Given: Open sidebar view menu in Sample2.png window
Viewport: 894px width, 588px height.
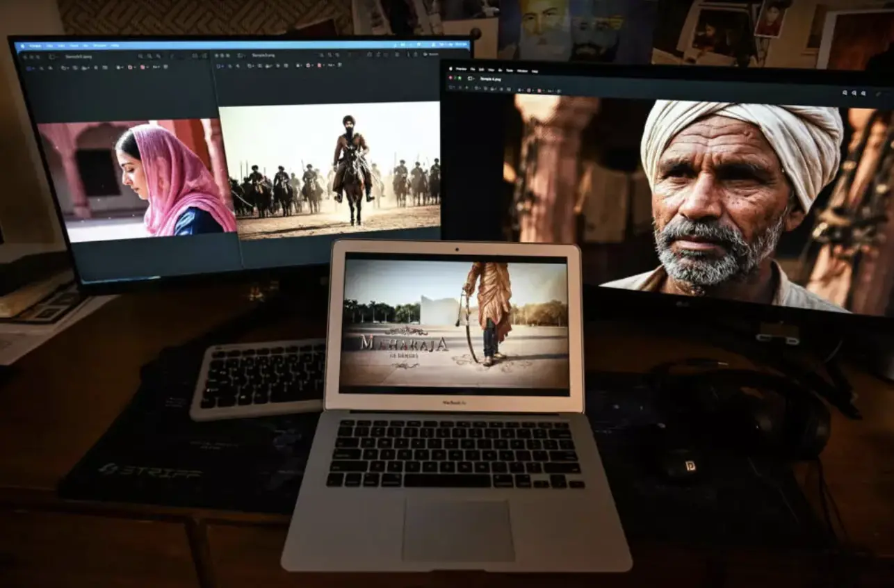Looking at the screenshot, I should coord(240,56).
